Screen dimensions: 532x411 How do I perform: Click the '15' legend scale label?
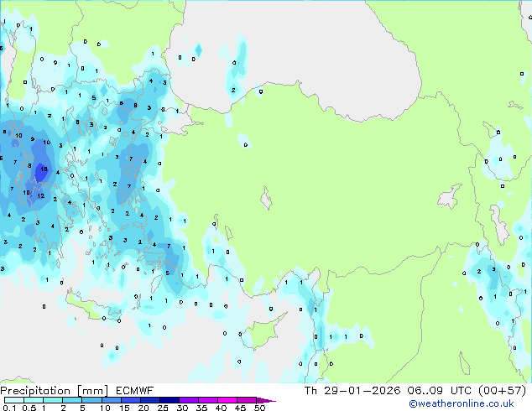pyautogui.click(x=124, y=408)
